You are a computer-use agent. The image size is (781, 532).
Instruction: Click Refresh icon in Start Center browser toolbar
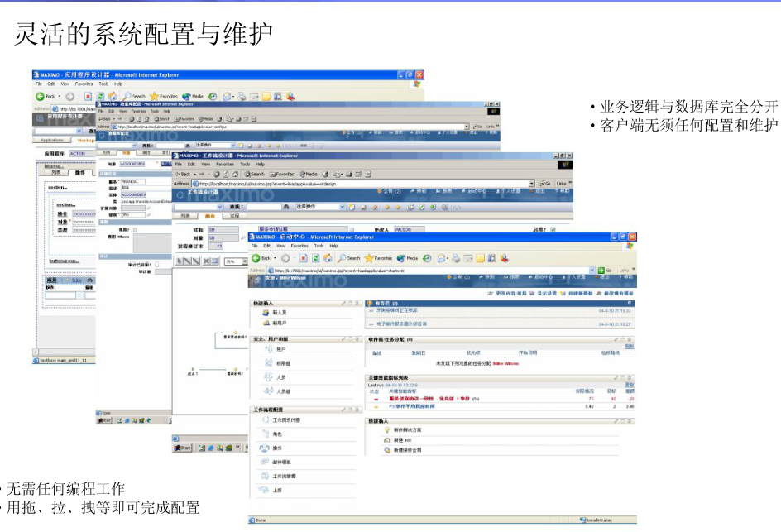[x=316, y=258]
